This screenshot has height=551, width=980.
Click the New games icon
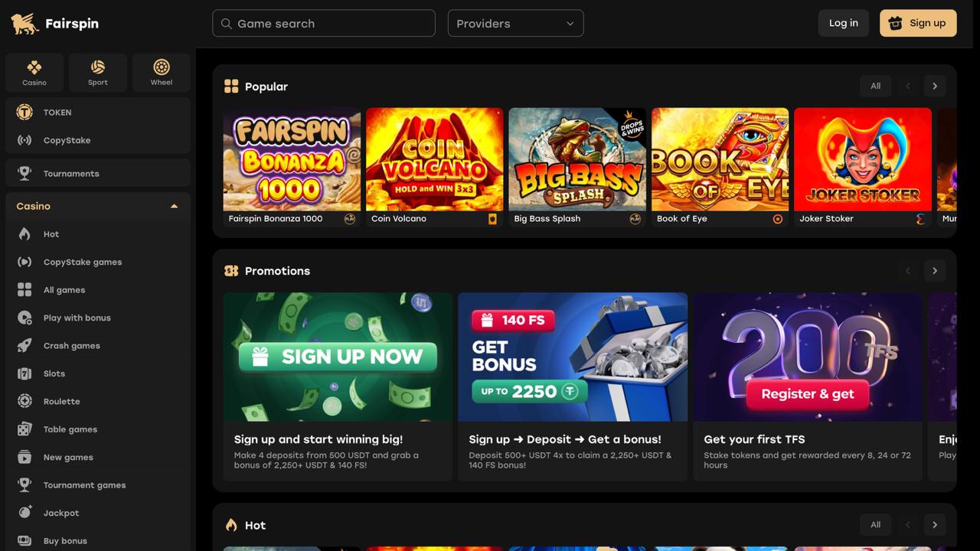[x=24, y=457]
